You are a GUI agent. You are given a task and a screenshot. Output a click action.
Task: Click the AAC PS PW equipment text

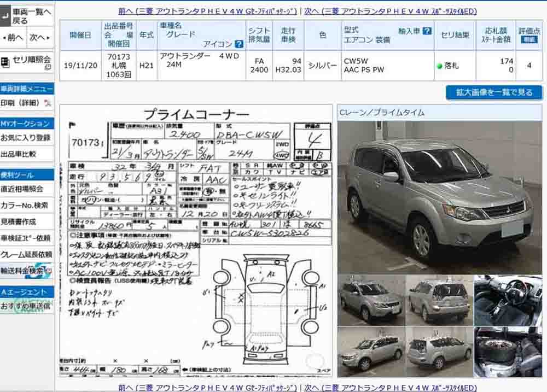click(364, 70)
